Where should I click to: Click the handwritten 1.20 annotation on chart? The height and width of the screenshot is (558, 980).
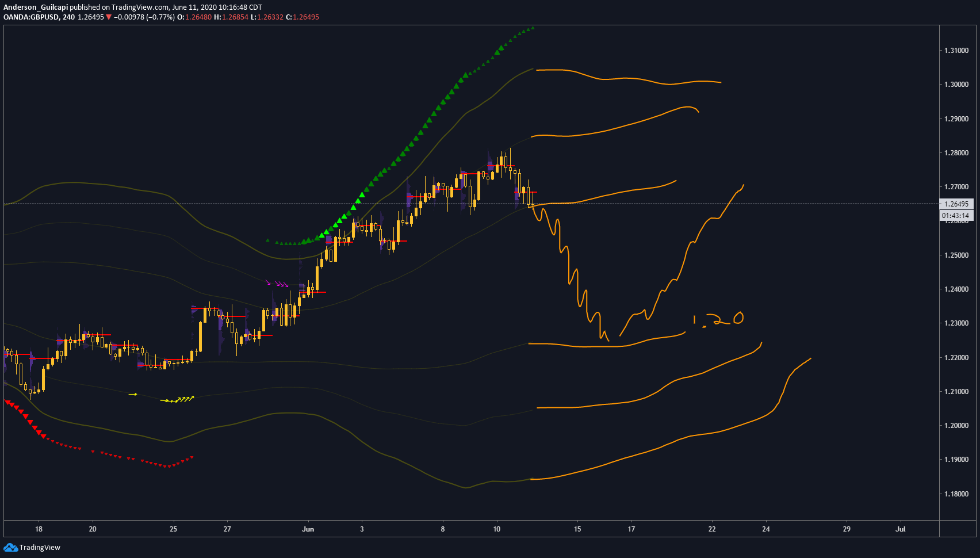click(x=717, y=320)
